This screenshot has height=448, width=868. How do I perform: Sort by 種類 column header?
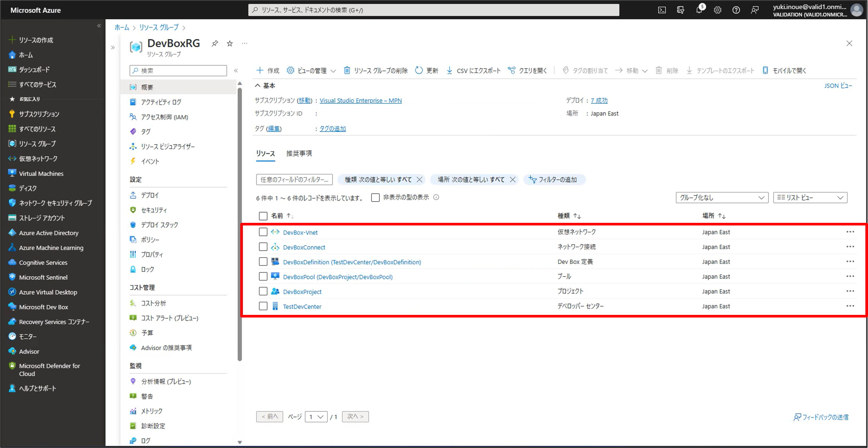[x=569, y=216]
